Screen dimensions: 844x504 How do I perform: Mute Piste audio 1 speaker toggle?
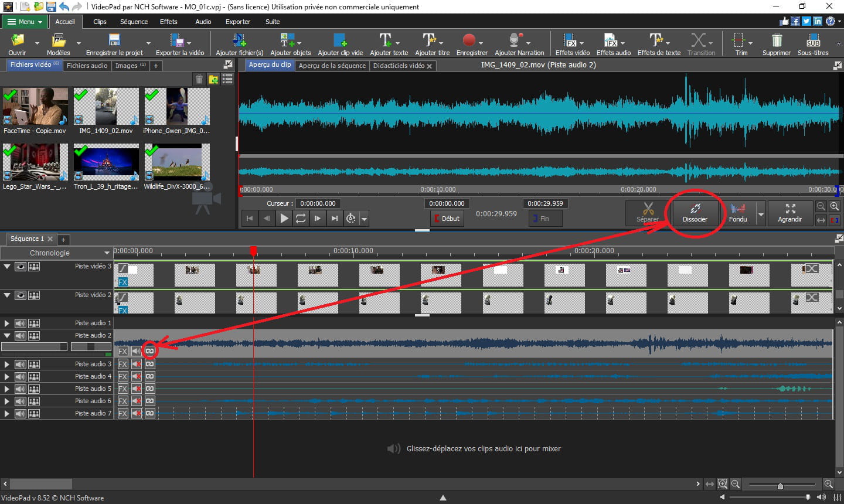point(21,323)
